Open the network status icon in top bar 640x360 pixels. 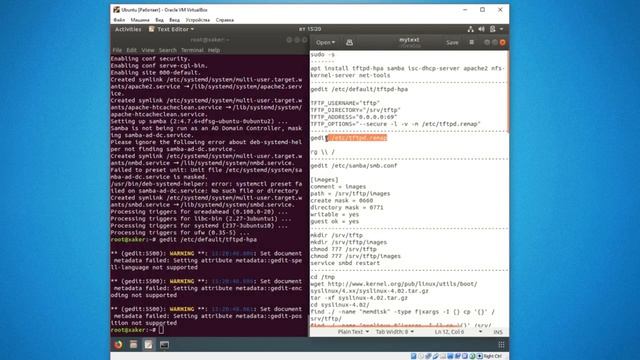(471, 29)
